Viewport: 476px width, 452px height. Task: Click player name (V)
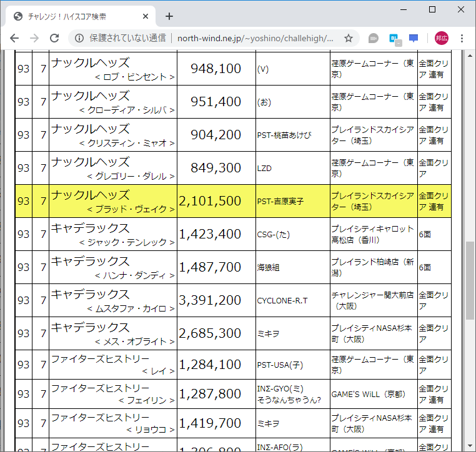(263, 69)
